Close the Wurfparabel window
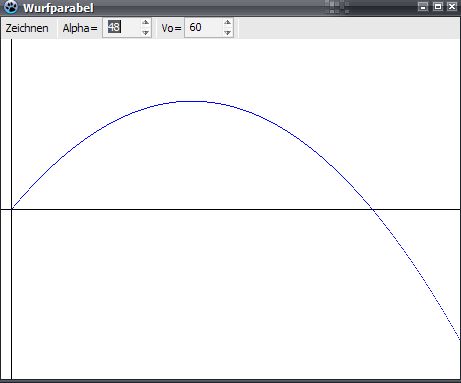 [x=452, y=6]
